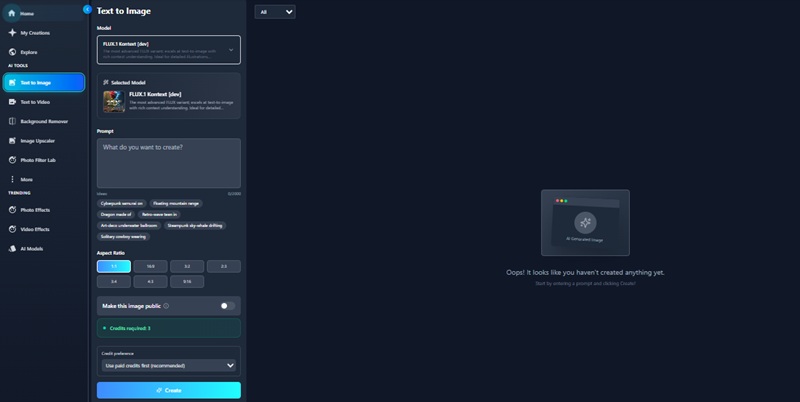This screenshot has height=402, width=800.
Task: Use the Cyberpunk samurai on idea chip
Action: 122,204
